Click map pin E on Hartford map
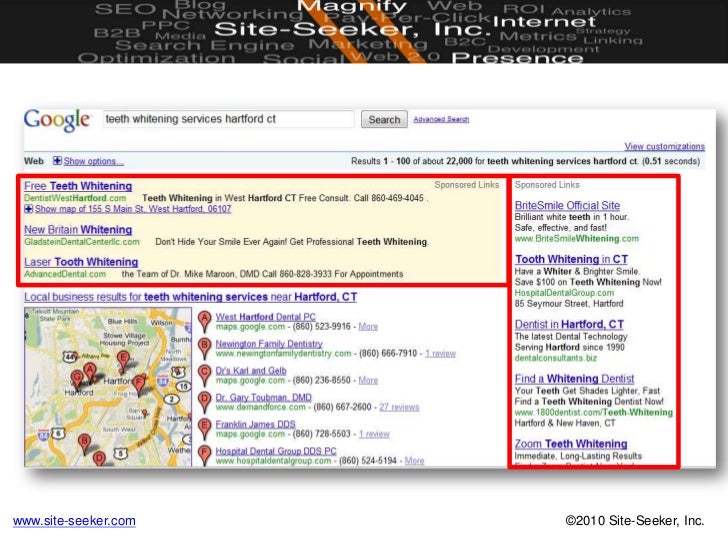 [123, 360]
